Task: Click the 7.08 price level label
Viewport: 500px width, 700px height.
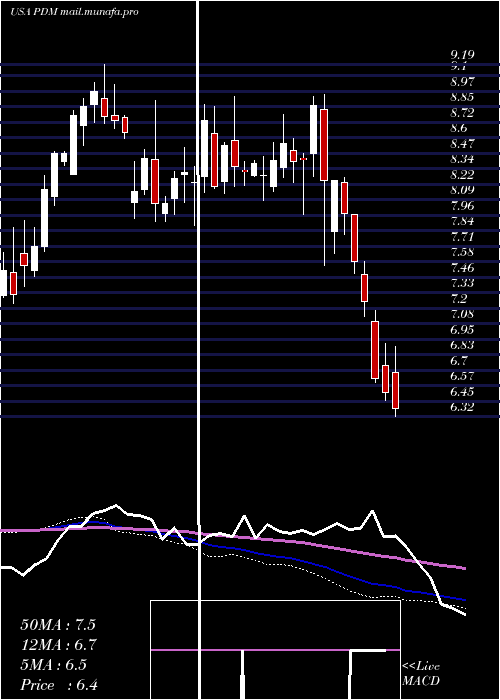Action: pos(462,314)
